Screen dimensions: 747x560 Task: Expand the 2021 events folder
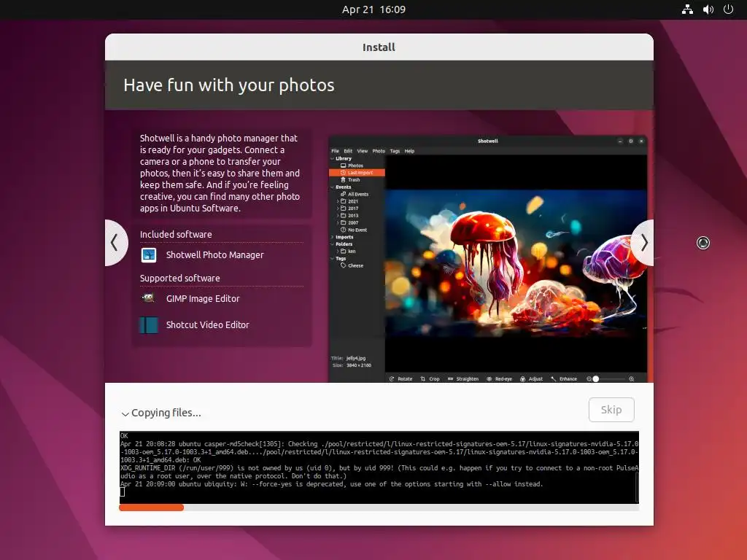[x=338, y=201]
